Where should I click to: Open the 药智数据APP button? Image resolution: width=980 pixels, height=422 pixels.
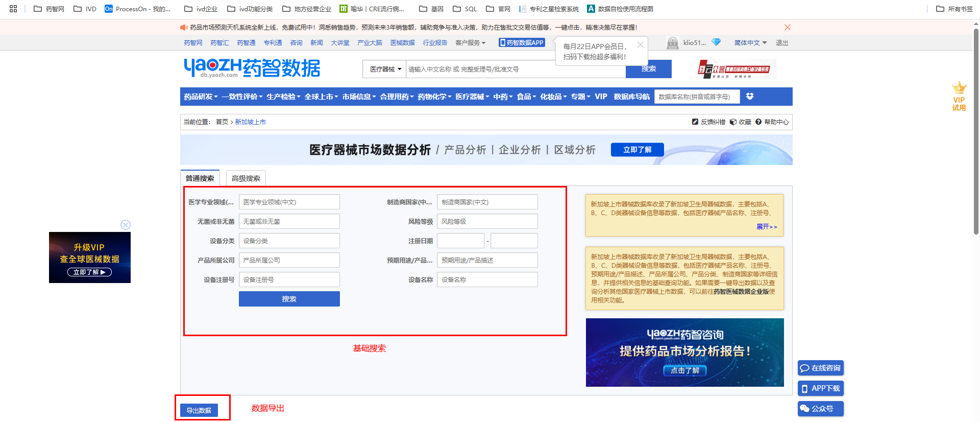pos(522,42)
